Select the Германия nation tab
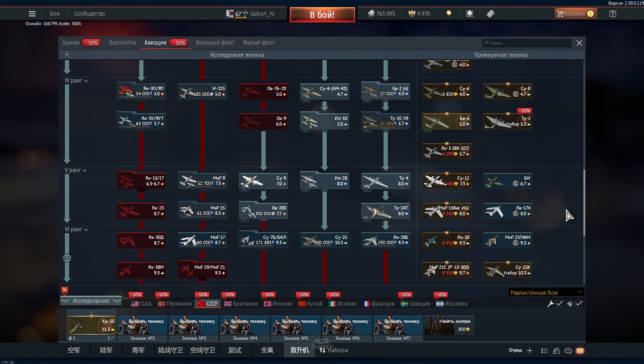644x364 pixels. point(174,304)
